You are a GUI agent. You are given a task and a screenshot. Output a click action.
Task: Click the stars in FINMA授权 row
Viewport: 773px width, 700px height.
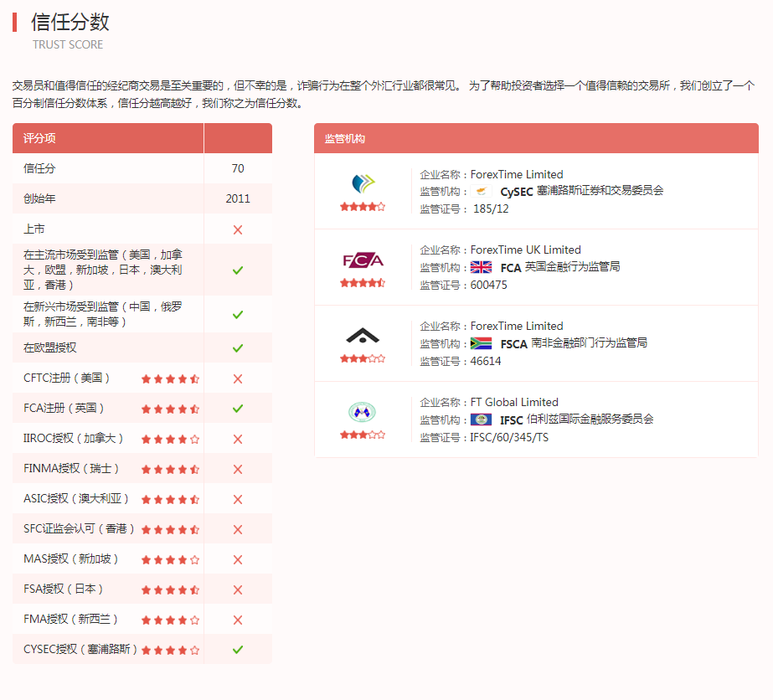[170, 469]
